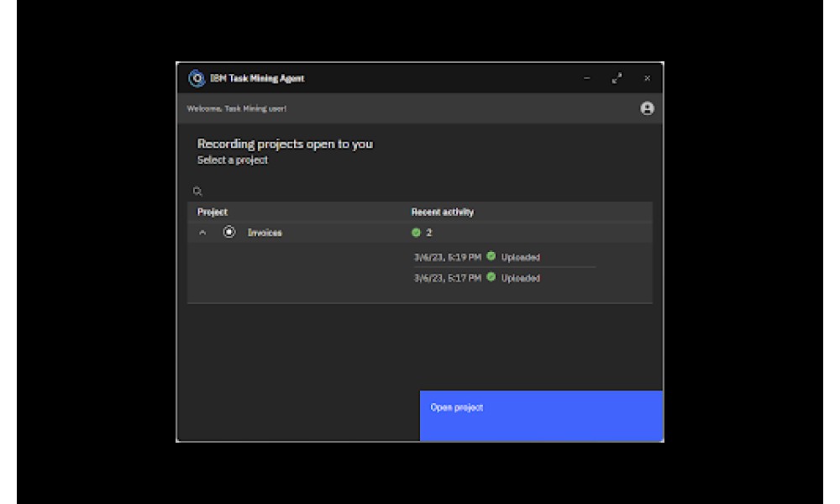Screen dimensions: 840x504
Task: Click the Recent activity column header
Action: 443,212
